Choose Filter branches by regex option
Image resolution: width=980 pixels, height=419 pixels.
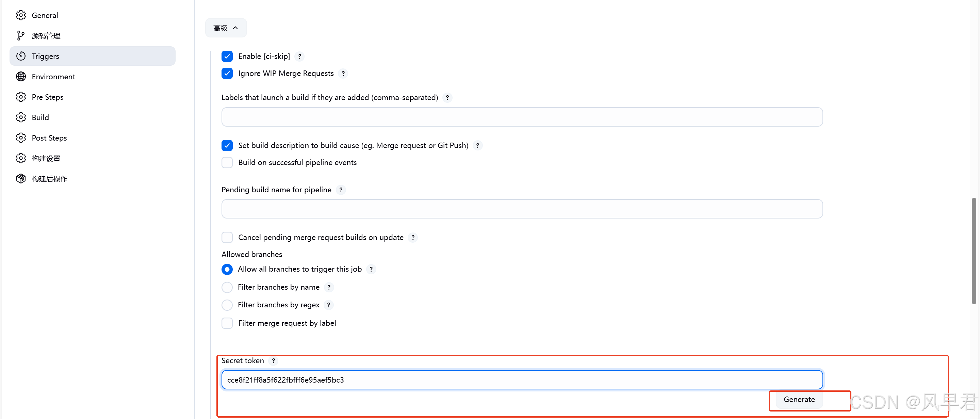[x=227, y=305]
